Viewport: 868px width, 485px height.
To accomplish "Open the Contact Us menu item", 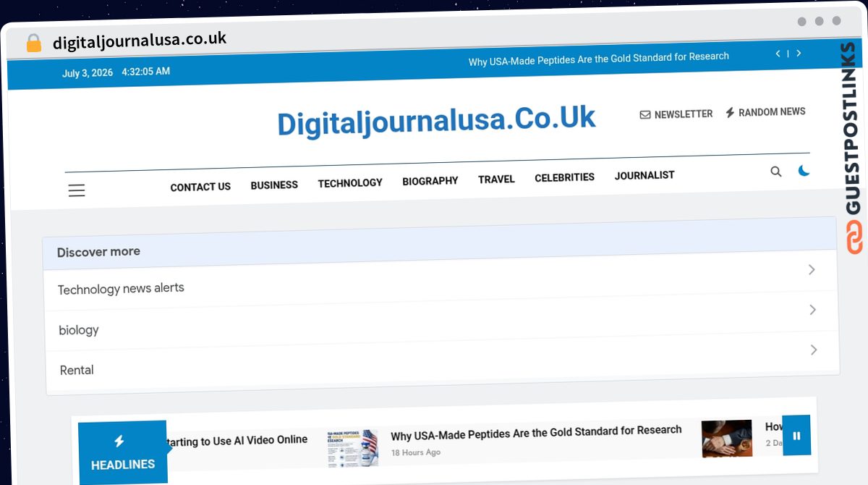I will coord(200,187).
